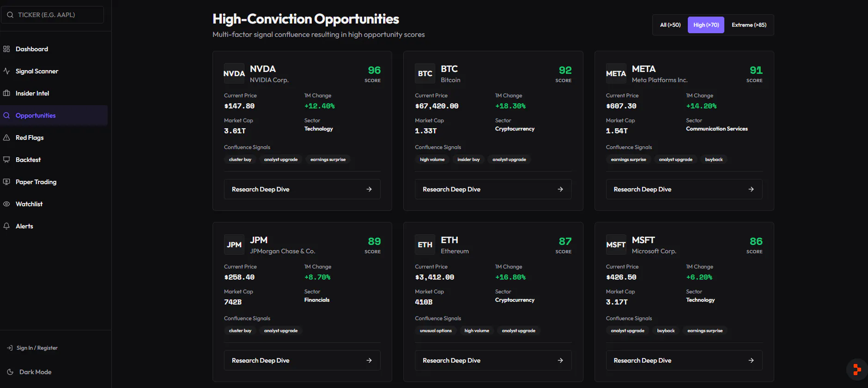Click the arrow on META Research Deep Dive
This screenshot has height=388, width=868.
click(x=751, y=189)
